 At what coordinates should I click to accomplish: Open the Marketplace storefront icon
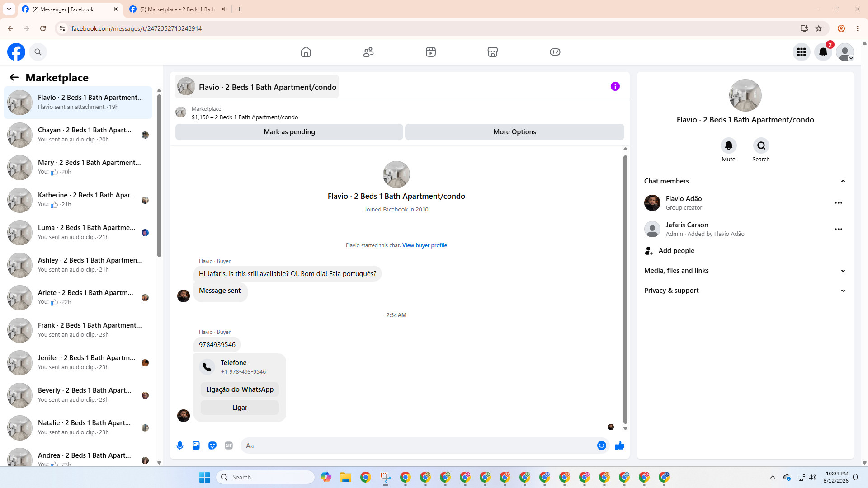(493, 52)
